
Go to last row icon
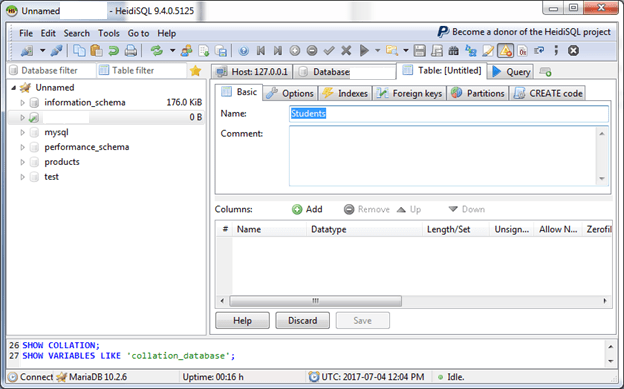pos(278,51)
